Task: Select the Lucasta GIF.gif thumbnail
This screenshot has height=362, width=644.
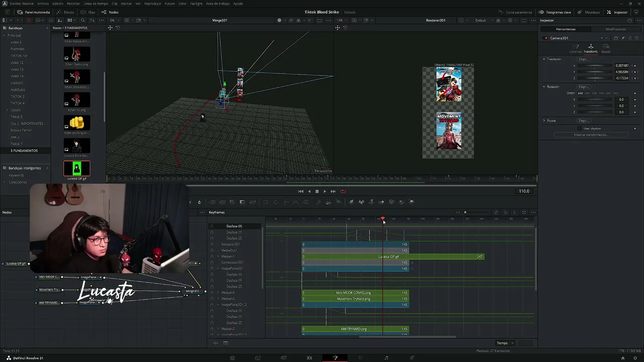Action: [x=76, y=168]
